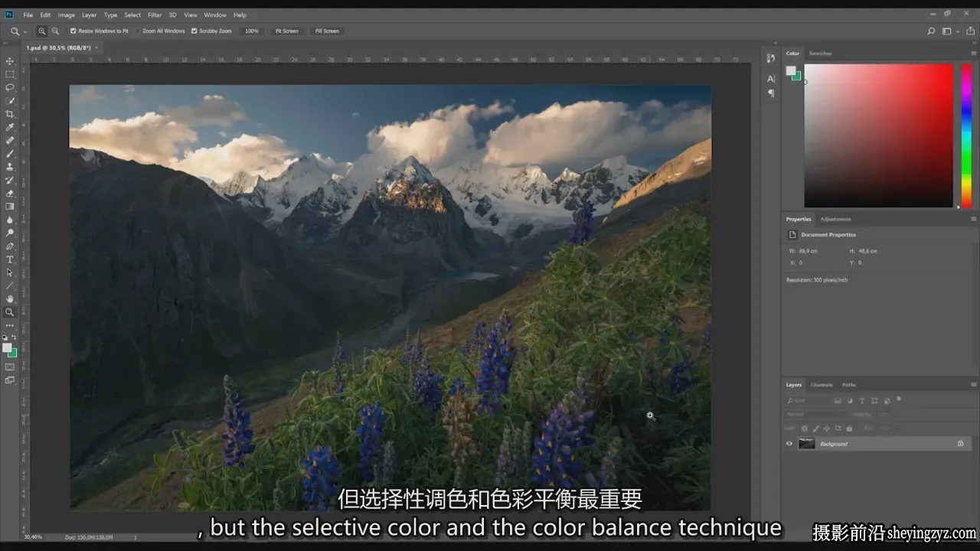980x551 pixels.
Task: Click the 100% zoom button
Action: 251,31
